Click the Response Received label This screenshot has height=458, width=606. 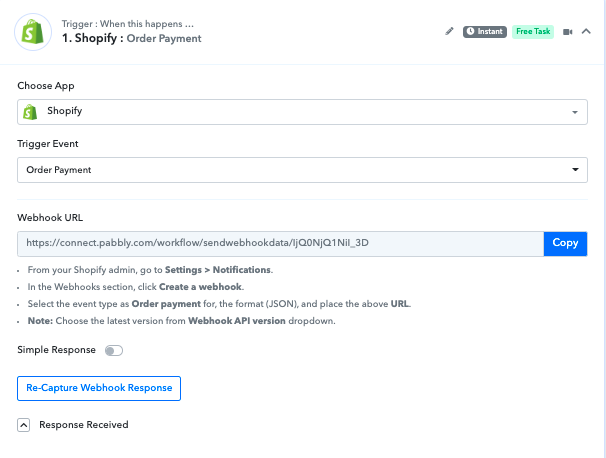point(84,425)
